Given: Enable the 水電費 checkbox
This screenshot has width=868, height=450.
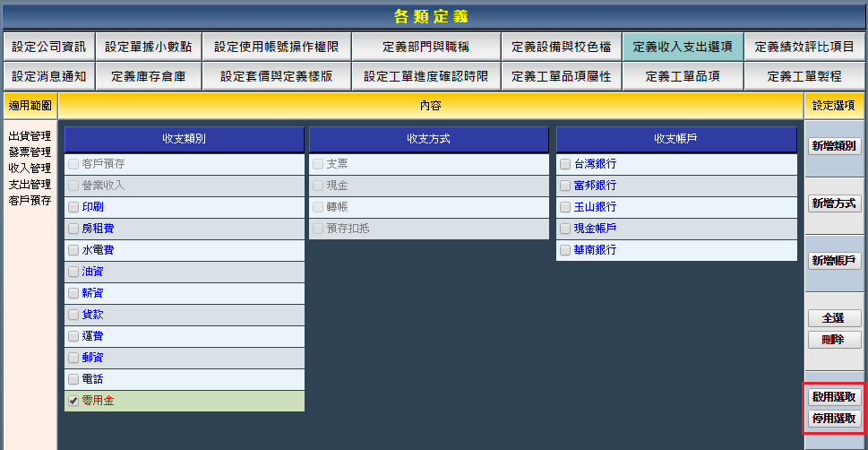Looking at the screenshot, I should (73, 250).
